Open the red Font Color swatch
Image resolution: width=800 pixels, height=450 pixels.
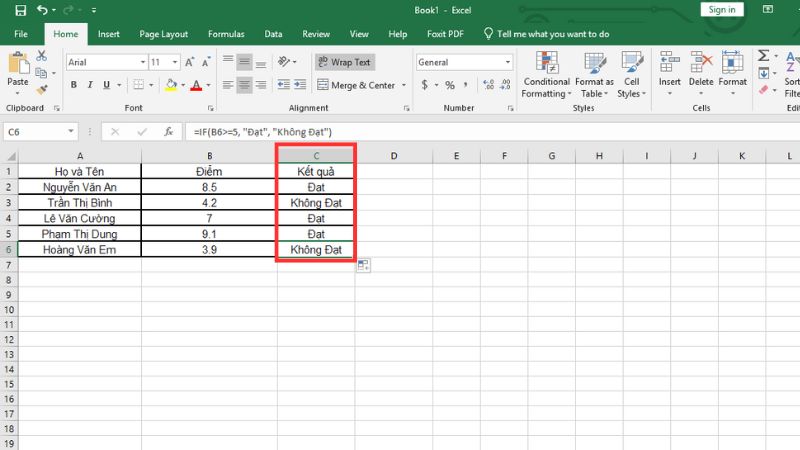tap(195, 85)
